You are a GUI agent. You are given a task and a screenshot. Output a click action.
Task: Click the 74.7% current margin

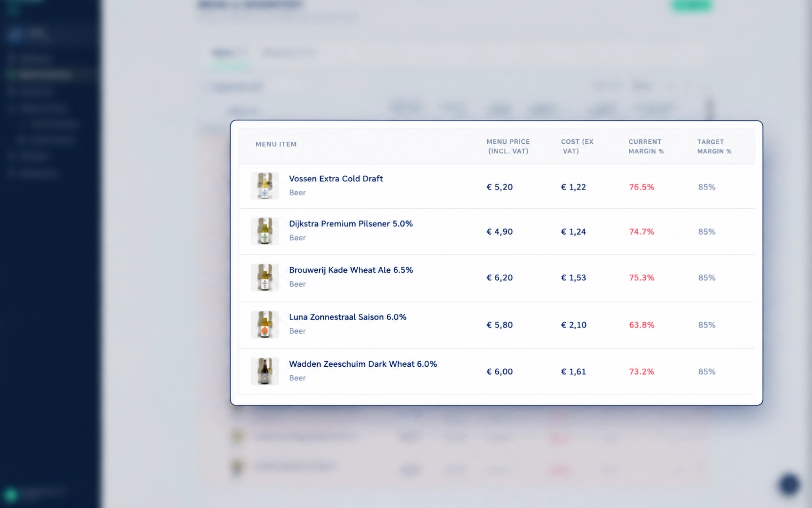(641, 232)
